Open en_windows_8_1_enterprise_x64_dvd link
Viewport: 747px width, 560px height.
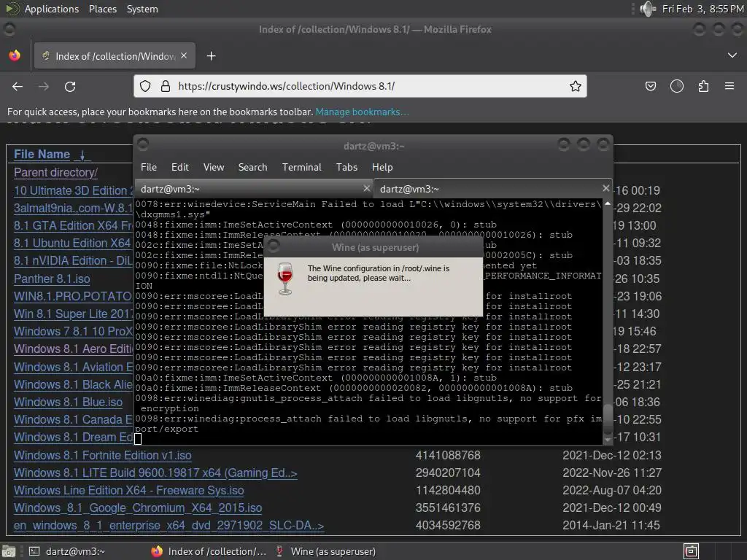coord(169,526)
